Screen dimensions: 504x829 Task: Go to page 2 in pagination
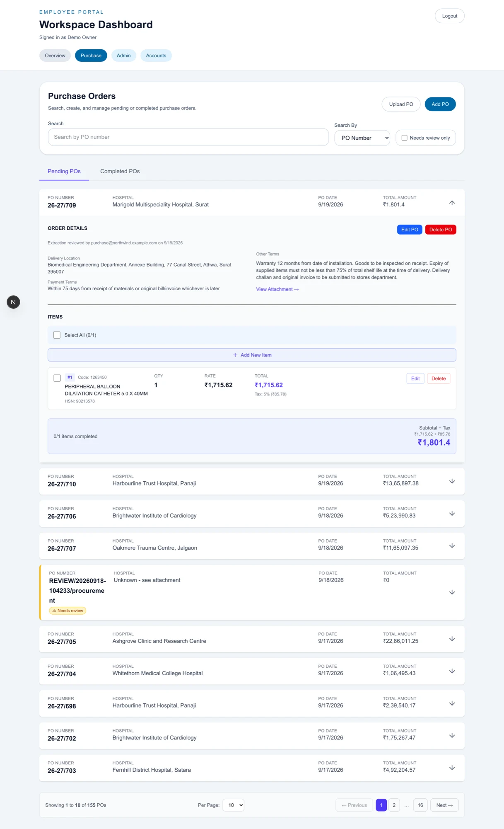click(394, 805)
